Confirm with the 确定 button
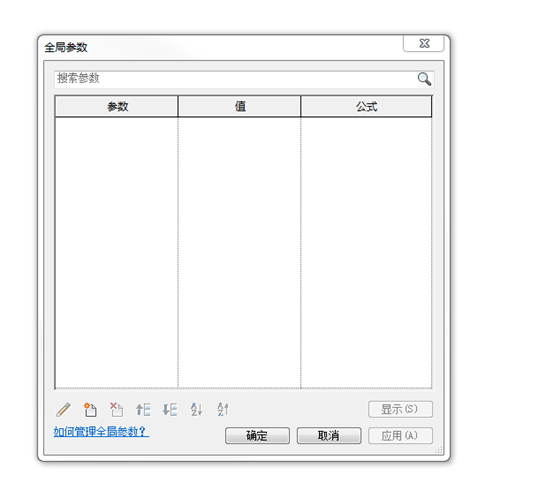The width and height of the screenshot is (554, 490). [x=257, y=436]
